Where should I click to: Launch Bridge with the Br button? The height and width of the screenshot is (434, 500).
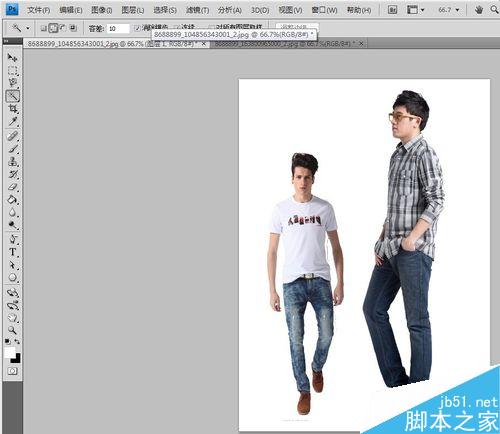[x=393, y=10]
